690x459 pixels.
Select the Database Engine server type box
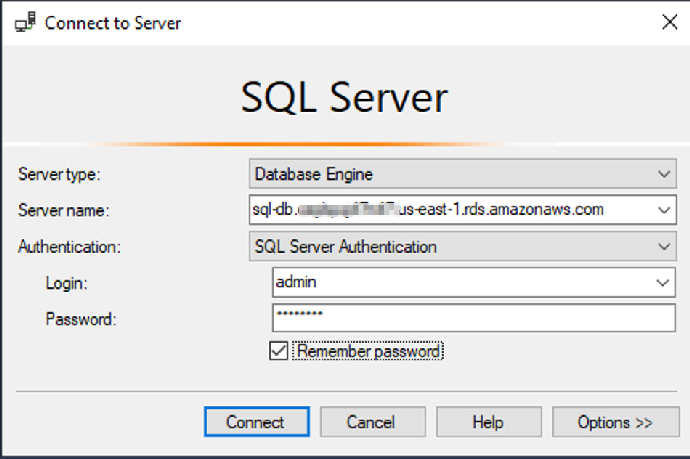click(450, 175)
